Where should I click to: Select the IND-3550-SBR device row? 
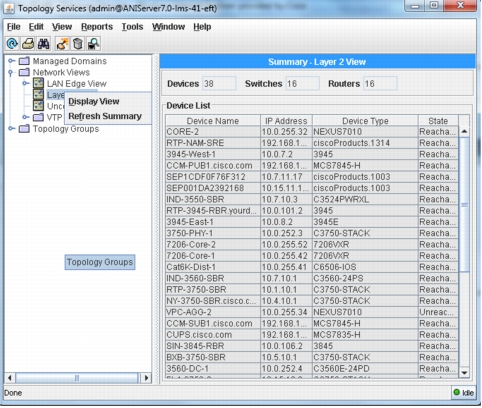coord(312,199)
